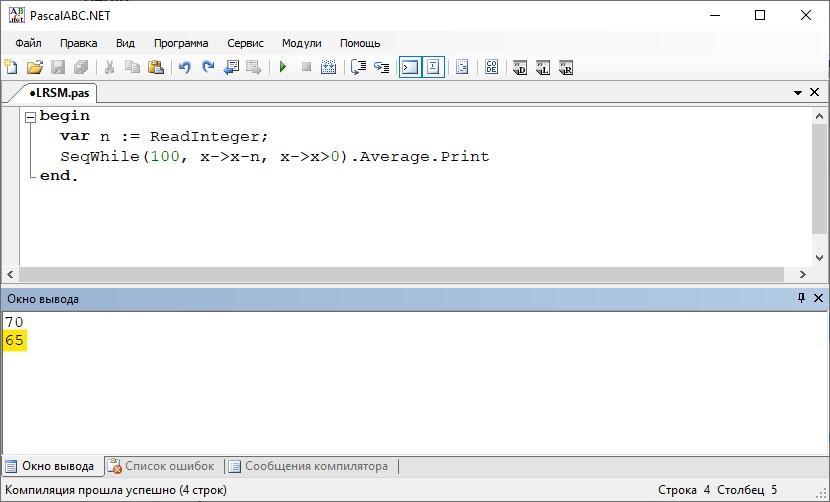
Task: Cut the selection with the scissors icon
Action: 110,67
